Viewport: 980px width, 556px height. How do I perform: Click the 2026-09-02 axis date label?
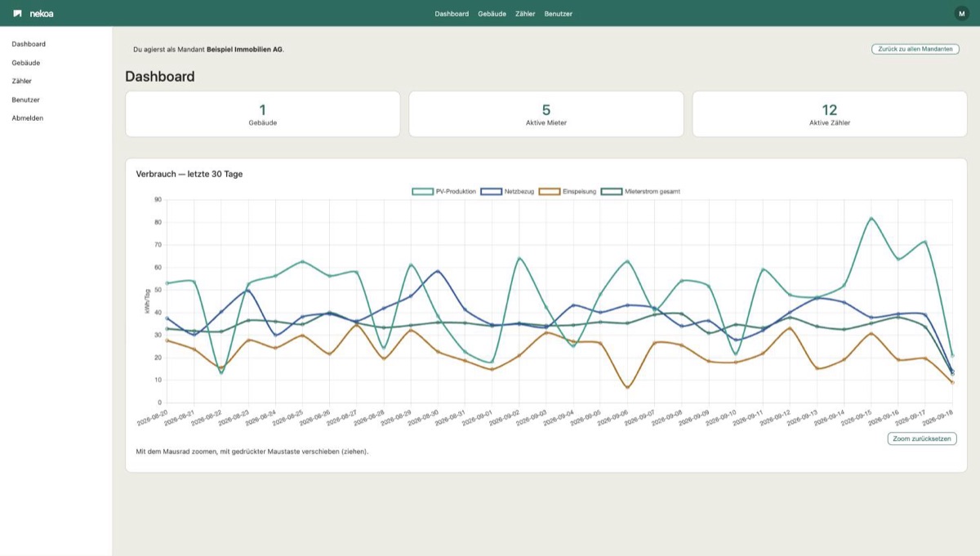click(x=504, y=418)
